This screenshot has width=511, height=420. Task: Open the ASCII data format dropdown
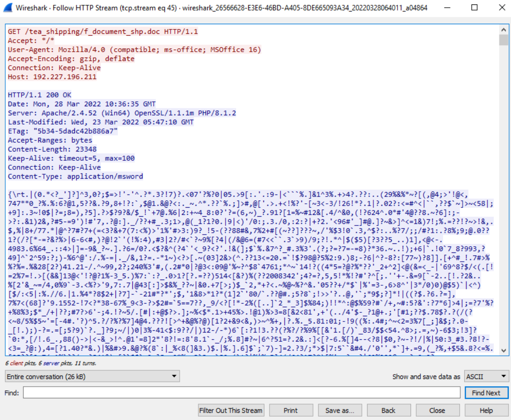pos(486,377)
